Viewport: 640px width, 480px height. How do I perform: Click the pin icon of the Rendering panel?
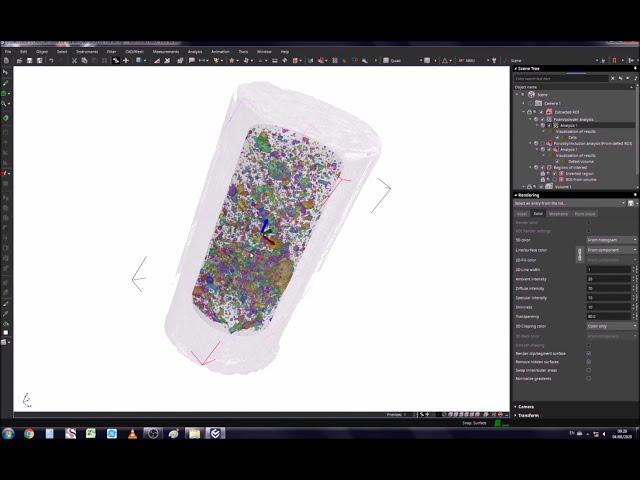(x=635, y=195)
